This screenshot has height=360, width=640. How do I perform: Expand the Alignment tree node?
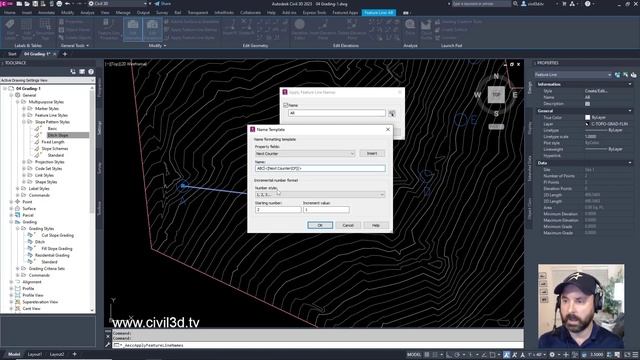tap(11, 282)
